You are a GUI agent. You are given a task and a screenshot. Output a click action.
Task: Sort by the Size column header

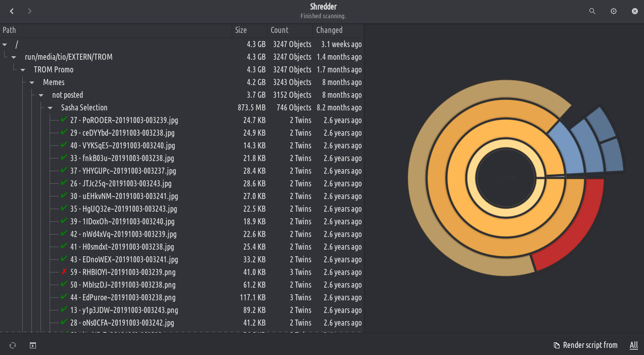[x=241, y=30]
